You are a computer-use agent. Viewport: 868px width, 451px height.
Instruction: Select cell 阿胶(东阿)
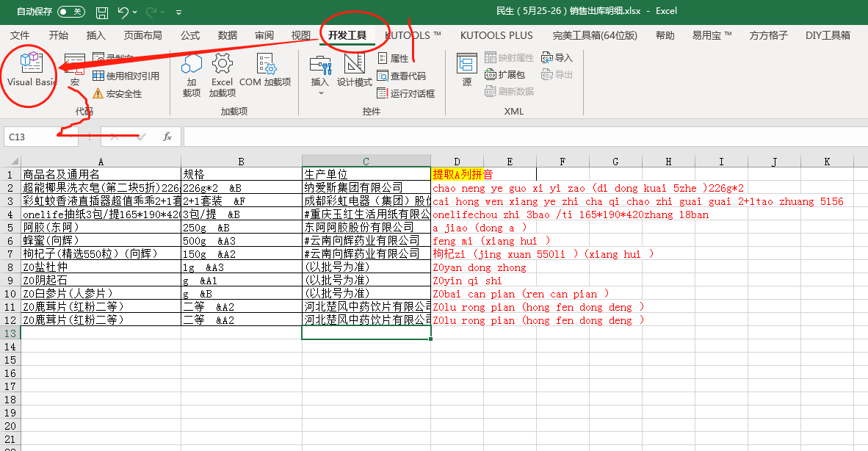point(101,228)
